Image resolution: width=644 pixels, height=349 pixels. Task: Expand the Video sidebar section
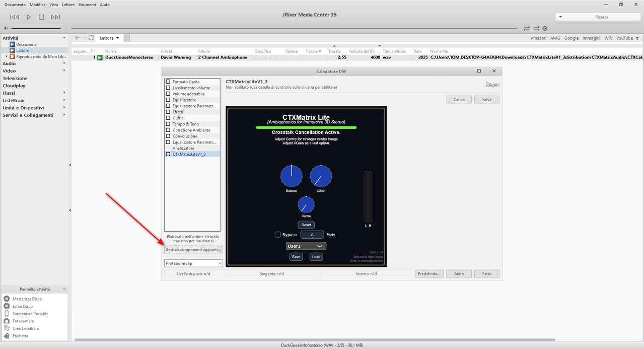(x=64, y=71)
